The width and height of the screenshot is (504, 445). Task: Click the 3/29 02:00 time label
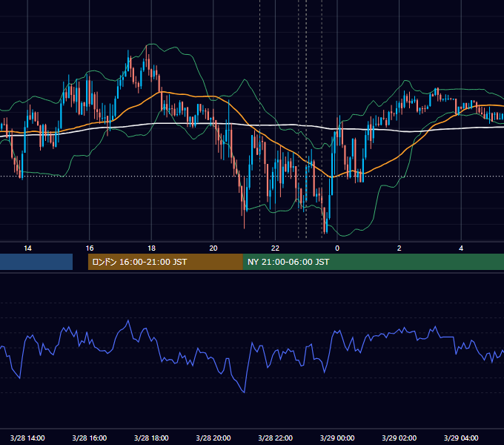click(x=399, y=438)
